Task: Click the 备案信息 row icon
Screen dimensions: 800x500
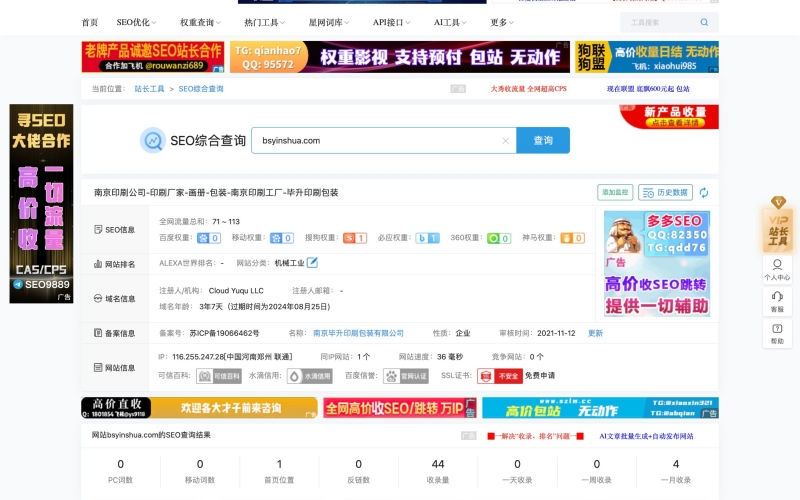Action: click(x=98, y=333)
